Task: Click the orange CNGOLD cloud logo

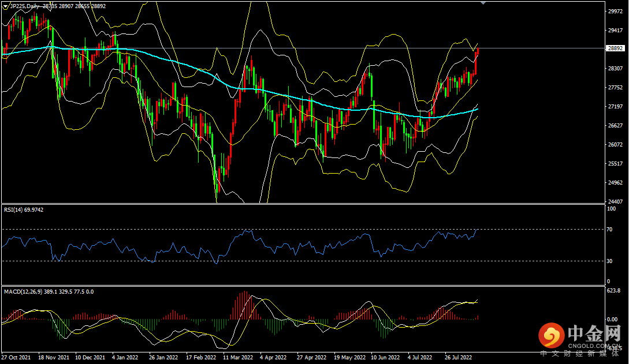Action: [550, 335]
